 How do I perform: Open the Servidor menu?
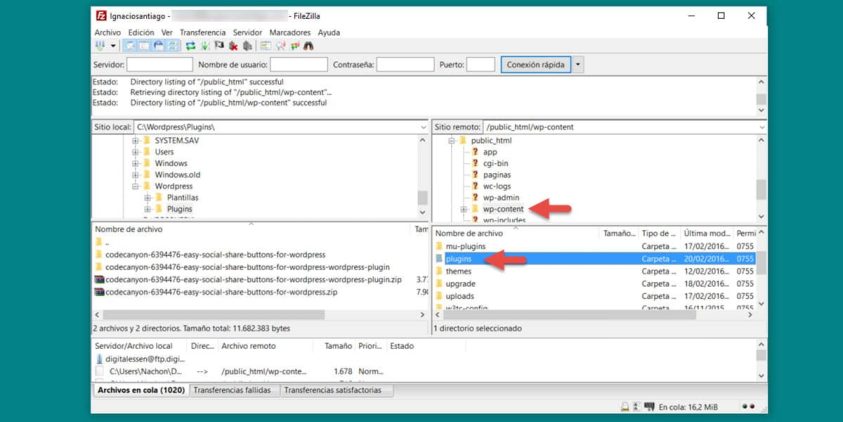(x=247, y=32)
